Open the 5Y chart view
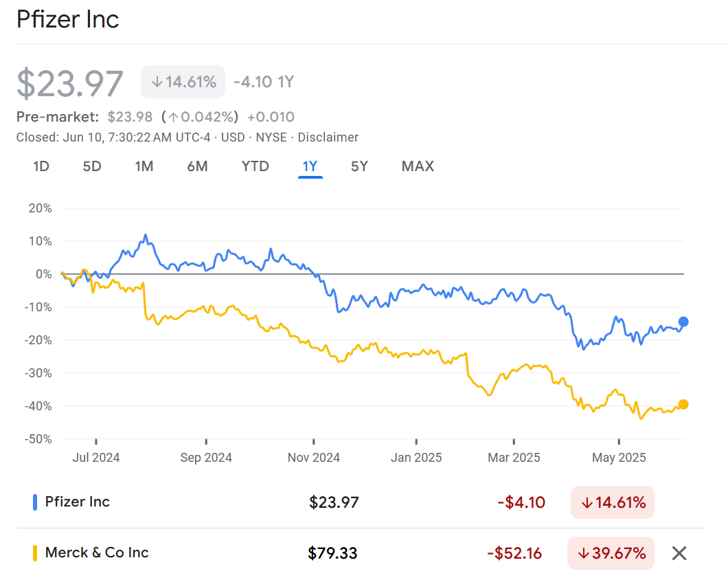The image size is (728, 580). (x=359, y=166)
